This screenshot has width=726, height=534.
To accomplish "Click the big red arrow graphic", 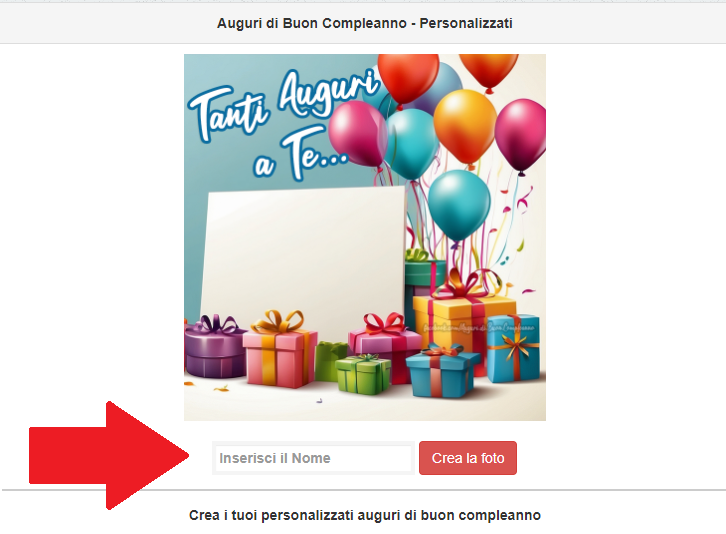I will tap(109, 456).
